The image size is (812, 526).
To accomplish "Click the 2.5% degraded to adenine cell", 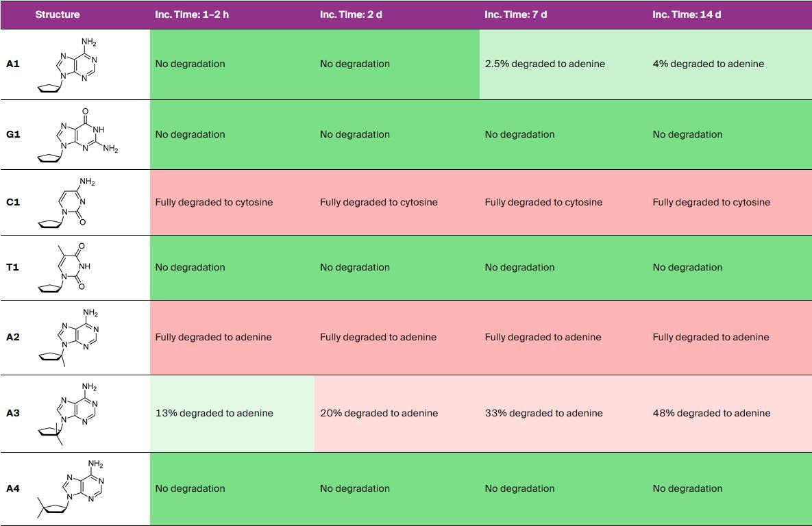I will point(545,64).
